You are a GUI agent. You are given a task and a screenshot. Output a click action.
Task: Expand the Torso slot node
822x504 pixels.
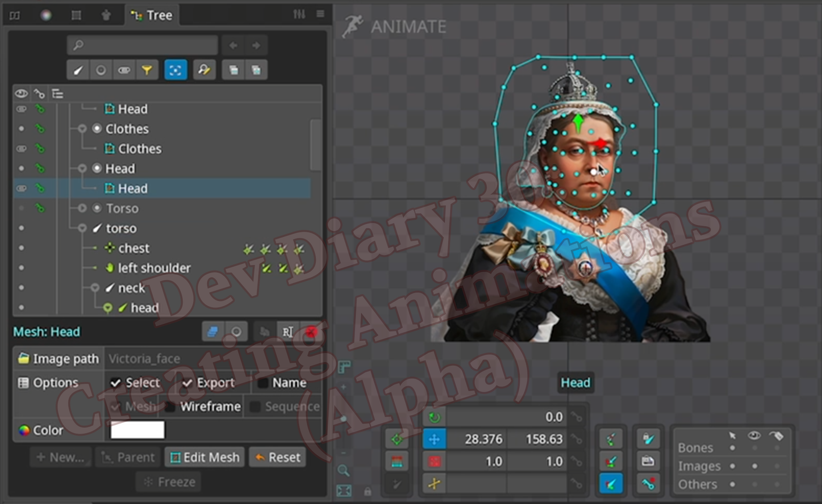click(x=82, y=208)
